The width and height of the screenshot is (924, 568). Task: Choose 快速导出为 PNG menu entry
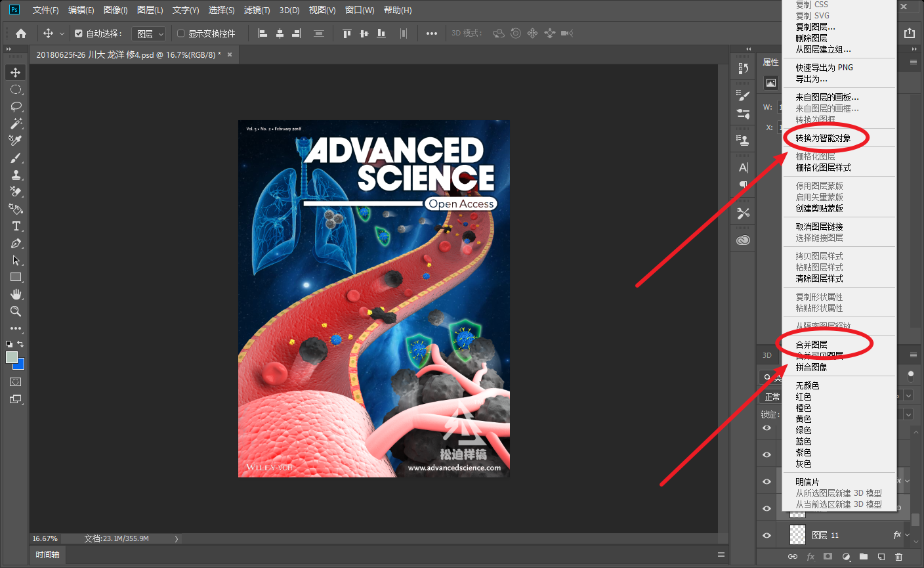coord(839,68)
